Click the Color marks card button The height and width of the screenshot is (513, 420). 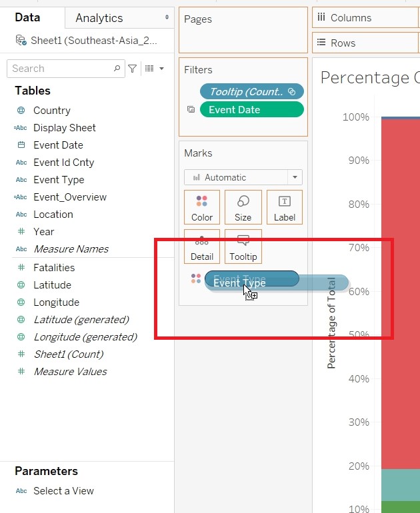[x=201, y=207]
